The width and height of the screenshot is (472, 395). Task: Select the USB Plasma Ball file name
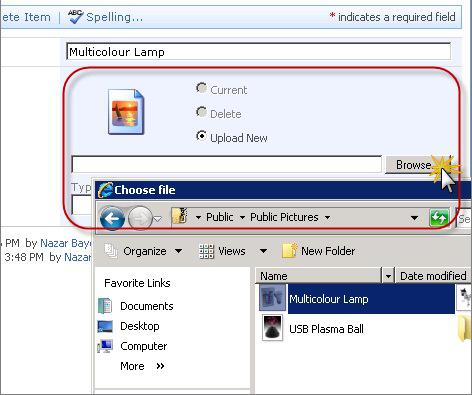pos(326,329)
